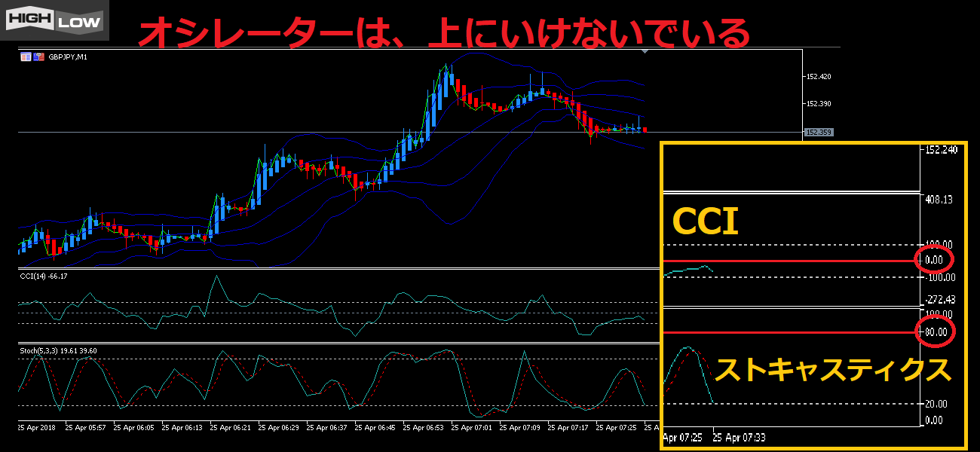Click the 25 Apr 06:53 time label
Image resolution: width=980 pixels, height=452 pixels.
tap(427, 427)
